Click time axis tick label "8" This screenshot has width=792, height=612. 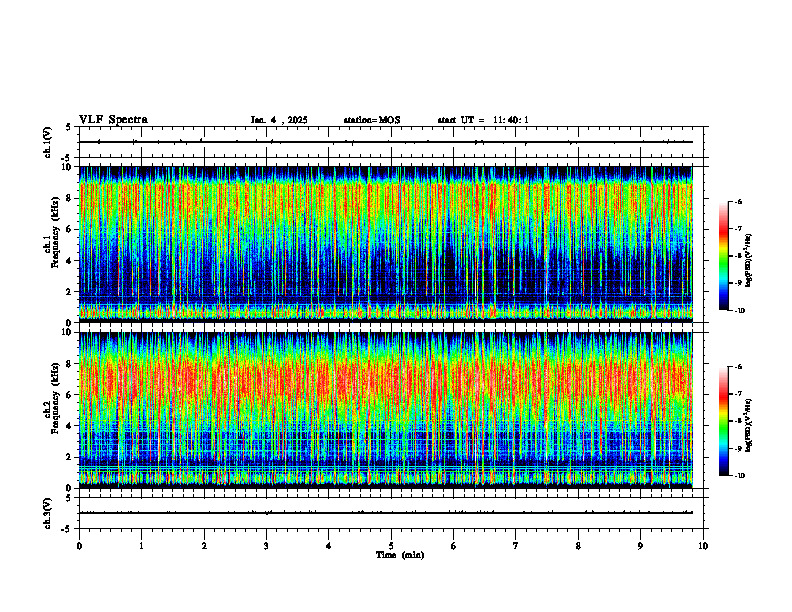click(x=578, y=546)
